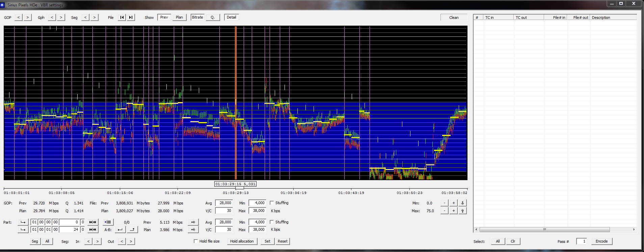Enable Stuffing checkbox in Part row

272,222
